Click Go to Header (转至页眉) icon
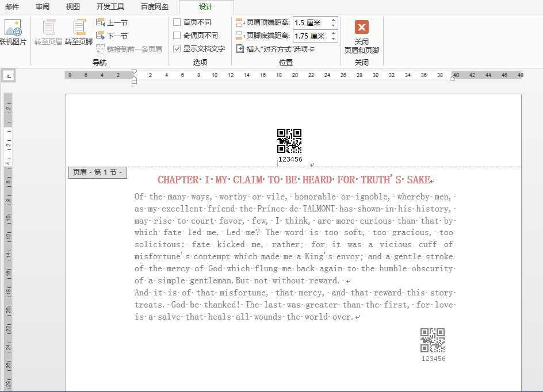This screenshot has width=543, height=392. pyautogui.click(x=48, y=28)
